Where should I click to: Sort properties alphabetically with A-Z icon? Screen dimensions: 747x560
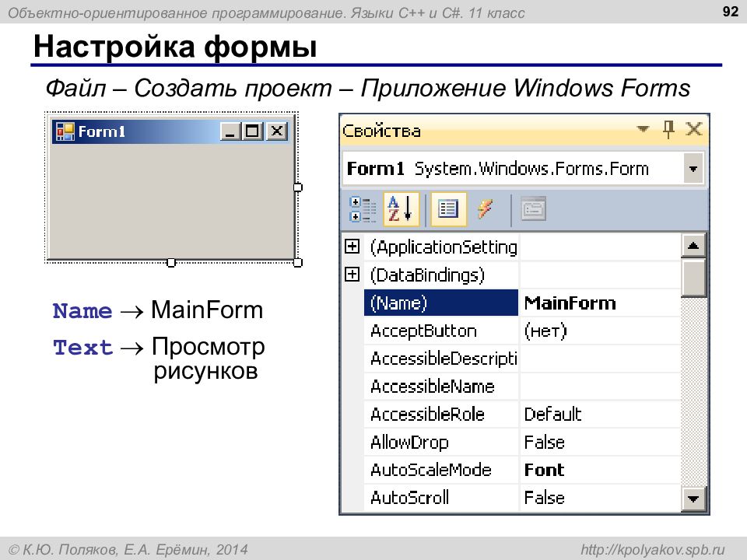tap(401, 209)
